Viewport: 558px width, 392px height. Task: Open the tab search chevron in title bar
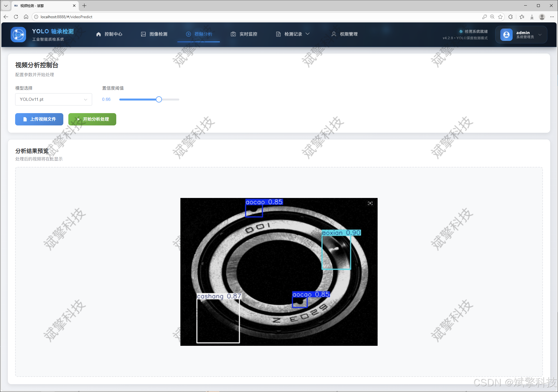pyautogui.click(x=6, y=6)
